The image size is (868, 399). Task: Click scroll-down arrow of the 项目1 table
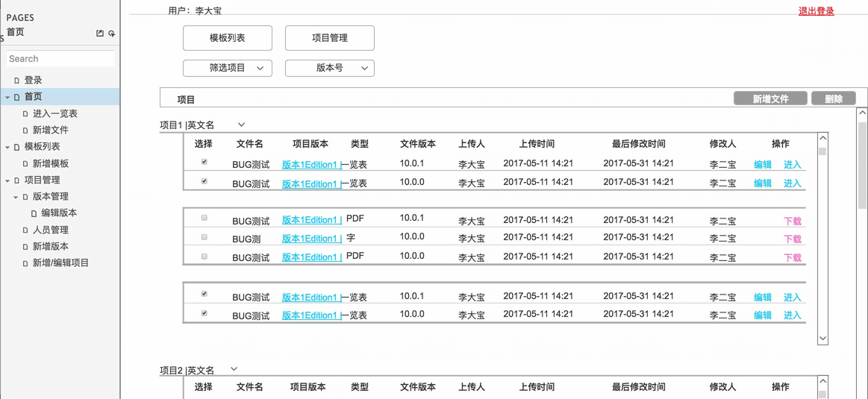pyautogui.click(x=822, y=338)
